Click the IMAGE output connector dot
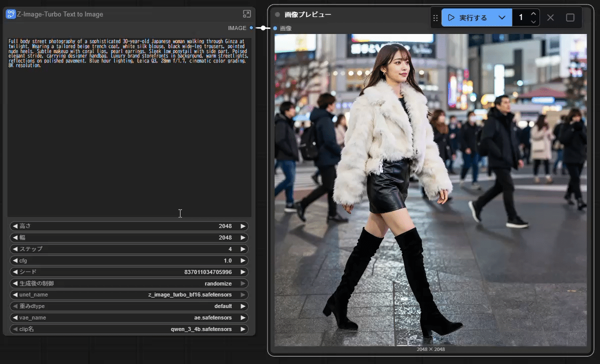Image resolution: width=600 pixels, height=364 pixels. (251, 28)
